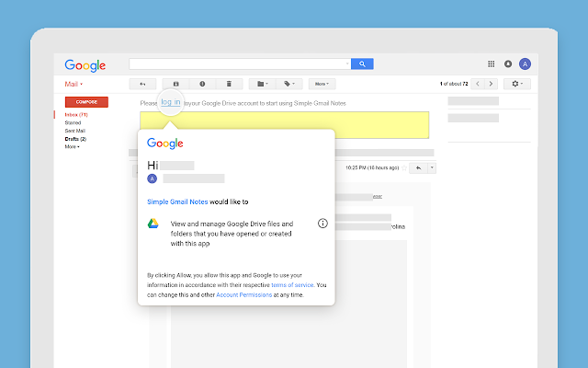Click the COMPOSE button
Screen dimensions: 588x368
tap(86, 102)
